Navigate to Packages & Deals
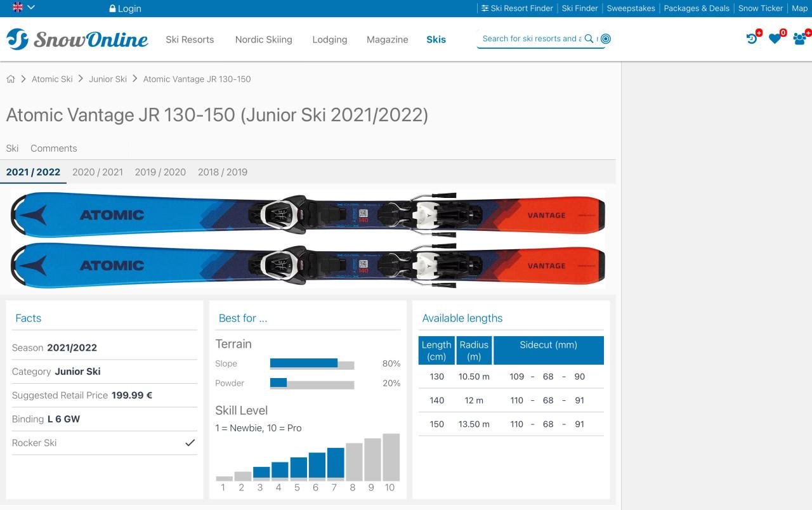812x510 pixels. click(697, 8)
